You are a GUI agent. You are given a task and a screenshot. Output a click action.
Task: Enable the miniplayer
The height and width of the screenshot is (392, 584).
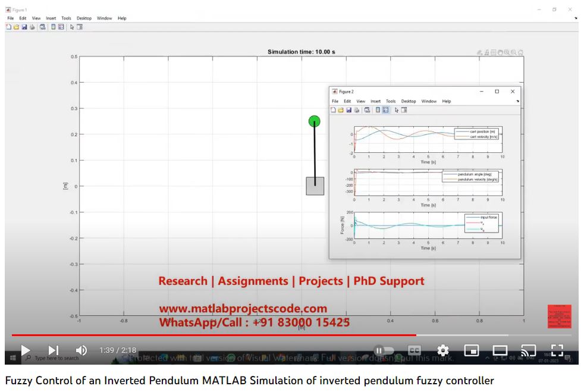point(471,350)
